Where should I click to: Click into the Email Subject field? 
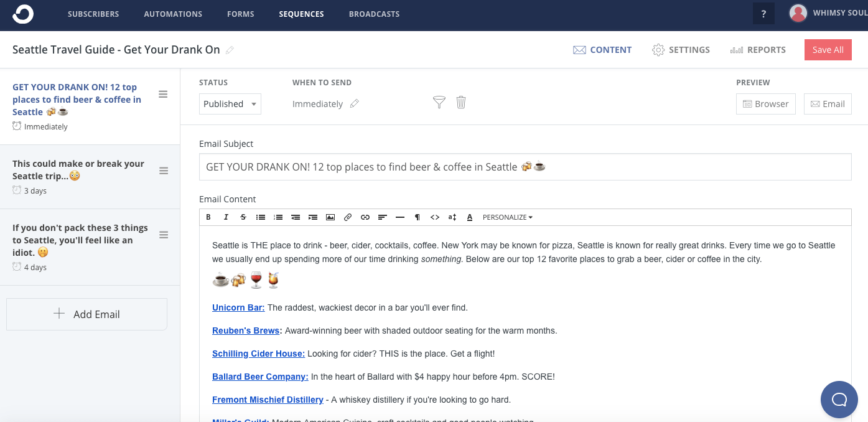(x=525, y=167)
